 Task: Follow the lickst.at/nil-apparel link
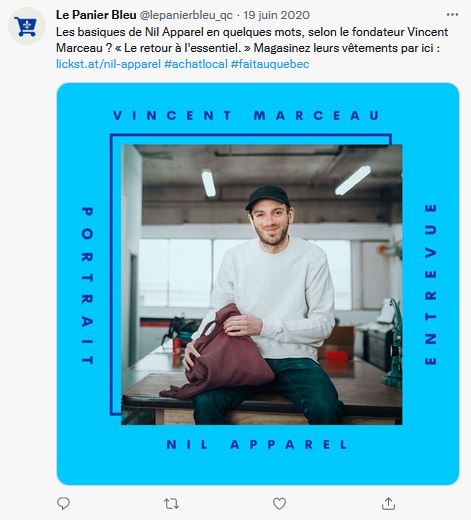[x=108, y=64]
